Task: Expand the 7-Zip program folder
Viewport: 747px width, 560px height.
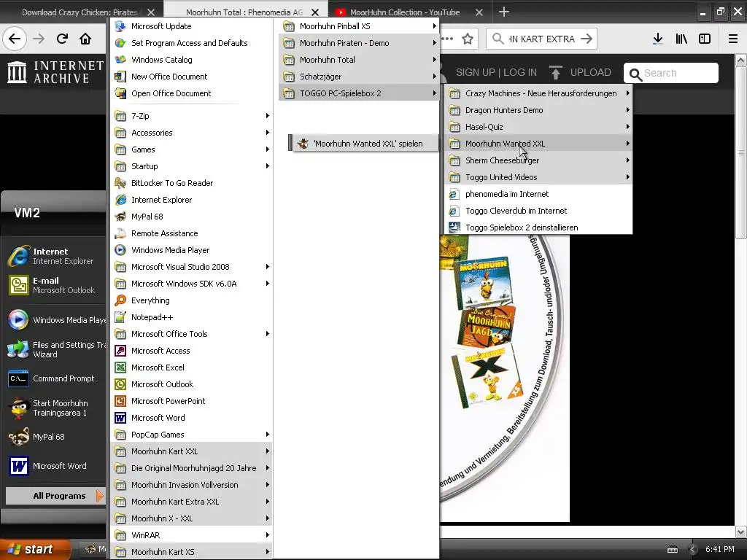Action: [x=190, y=116]
